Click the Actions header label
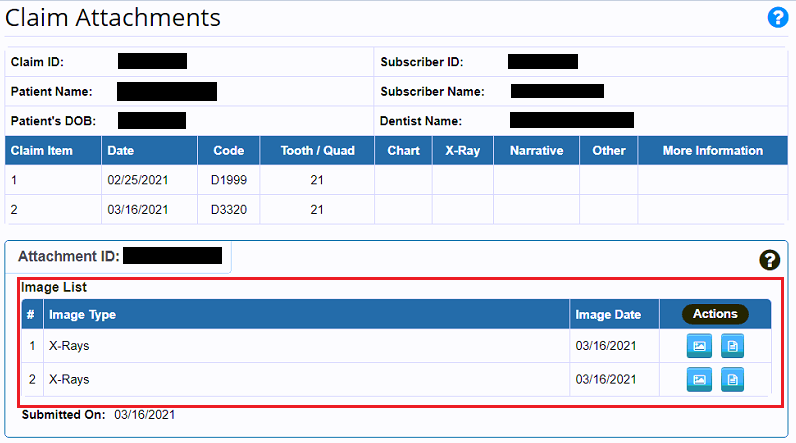Viewport: 796px width, 443px height. tap(715, 314)
